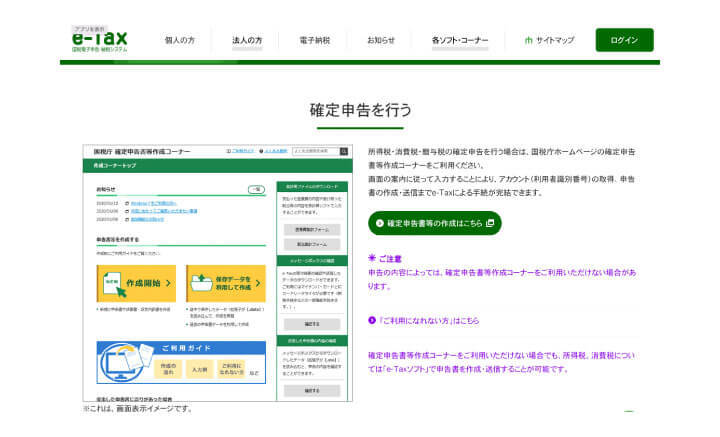Viewport: 720px width, 437px height.
Task: Click the external window icon on the green button
Action: 490,223
